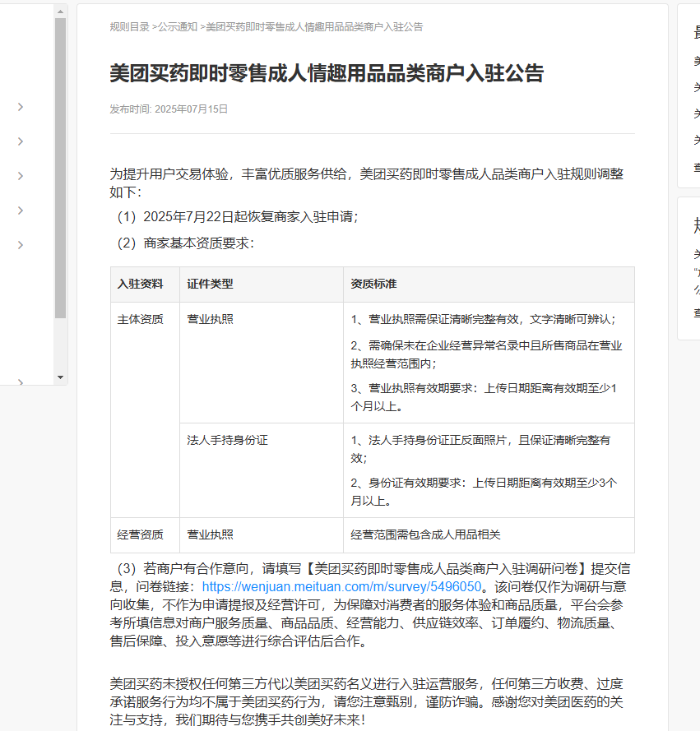
Task: Expand the third sidebar navigation chevron
Action: tap(20, 175)
